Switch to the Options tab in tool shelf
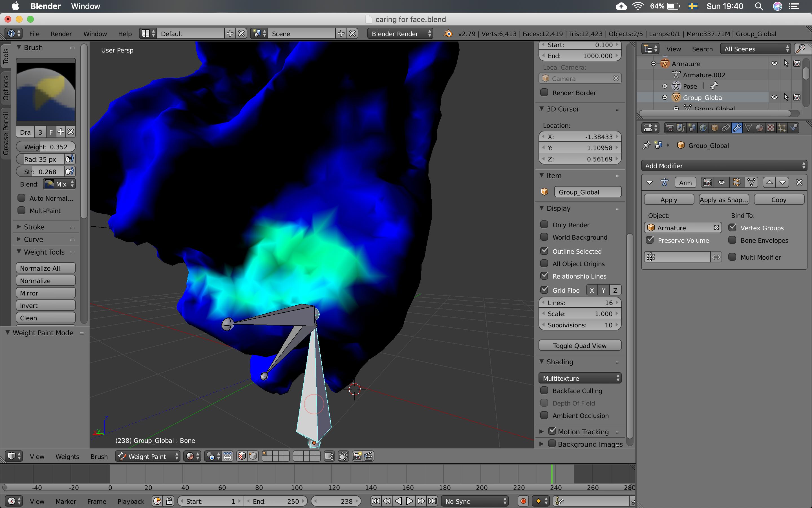This screenshot has width=812, height=508. tap(6, 87)
